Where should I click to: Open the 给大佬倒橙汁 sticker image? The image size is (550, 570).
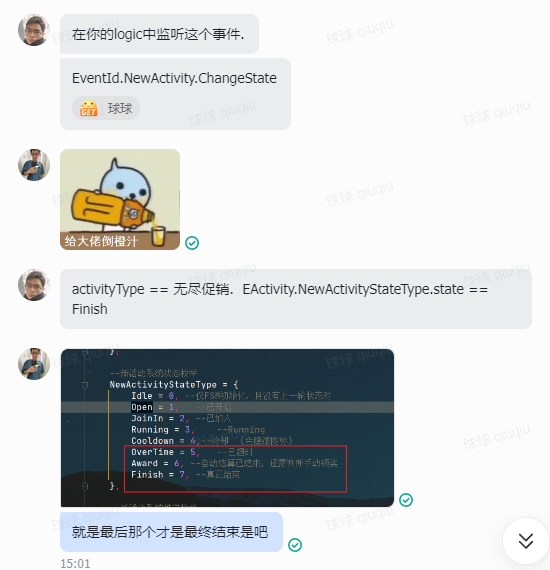[120, 199]
